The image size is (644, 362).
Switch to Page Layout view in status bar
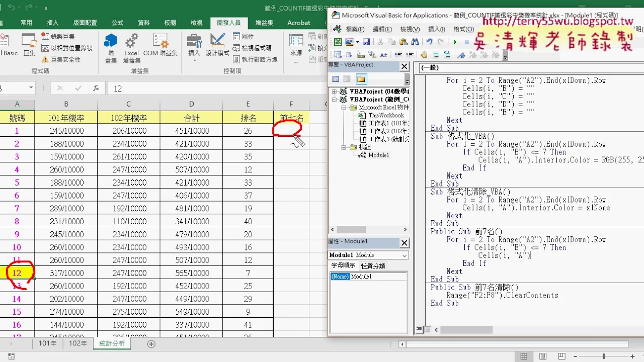click(543, 356)
